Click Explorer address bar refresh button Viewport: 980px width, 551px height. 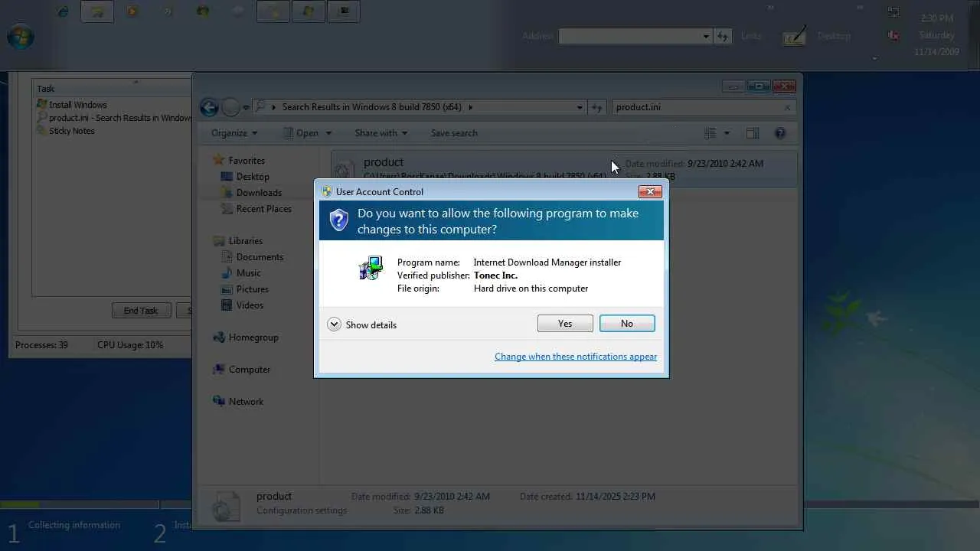click(x=597, y=107)
